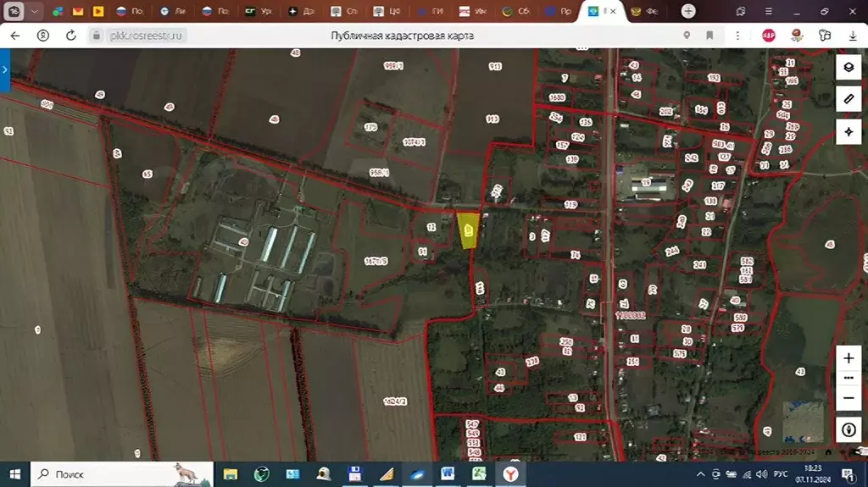The image size is (868, 487).
Task: Bookmark this page
Action: pos(709,36)
